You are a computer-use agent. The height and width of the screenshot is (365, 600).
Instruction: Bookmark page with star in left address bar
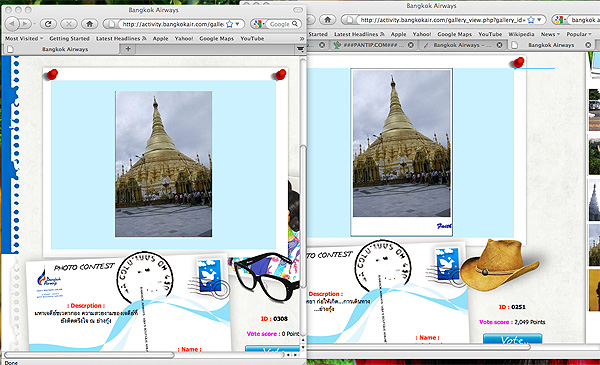(x=230, y=24)
